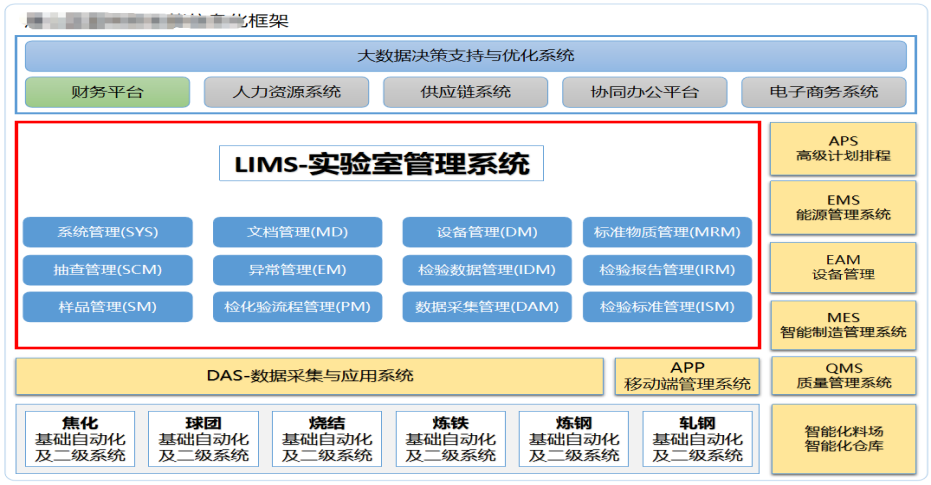Select the 检验数据管理(IDM) module
This screenshot has width=931, height=485.
tap(487, 270)
